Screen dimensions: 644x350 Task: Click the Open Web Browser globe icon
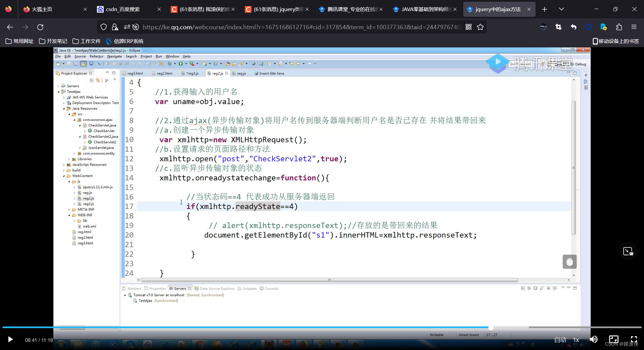(254, 64)
